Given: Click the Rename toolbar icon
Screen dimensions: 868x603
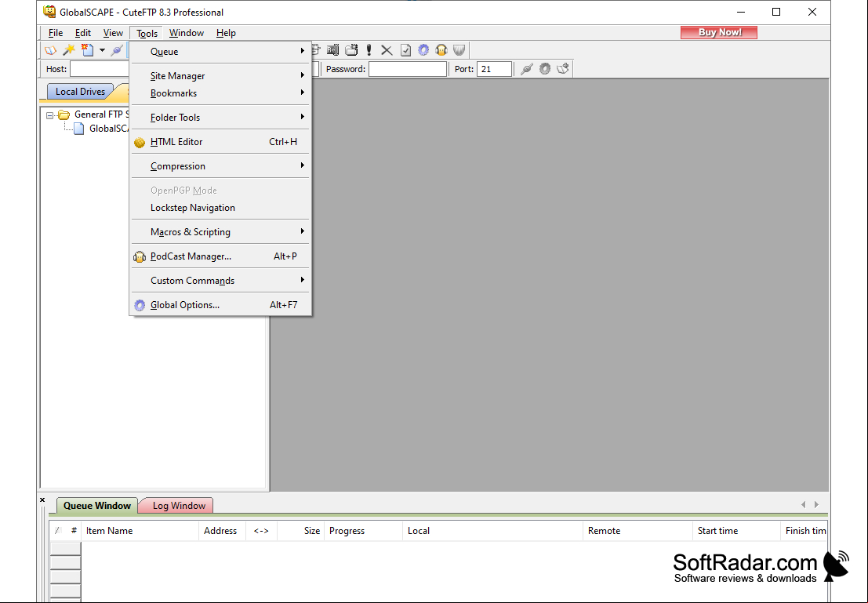Looking at the screenshot, I should coord(332,50).
